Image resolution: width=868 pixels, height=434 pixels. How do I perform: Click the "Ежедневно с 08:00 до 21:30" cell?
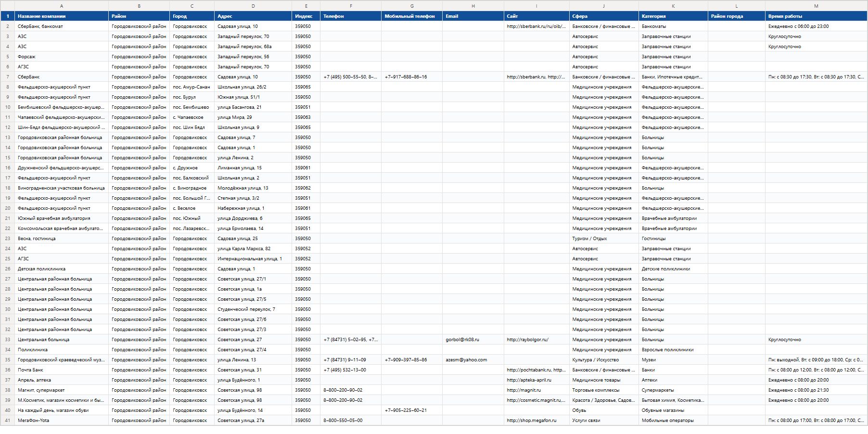pos(816,390)
